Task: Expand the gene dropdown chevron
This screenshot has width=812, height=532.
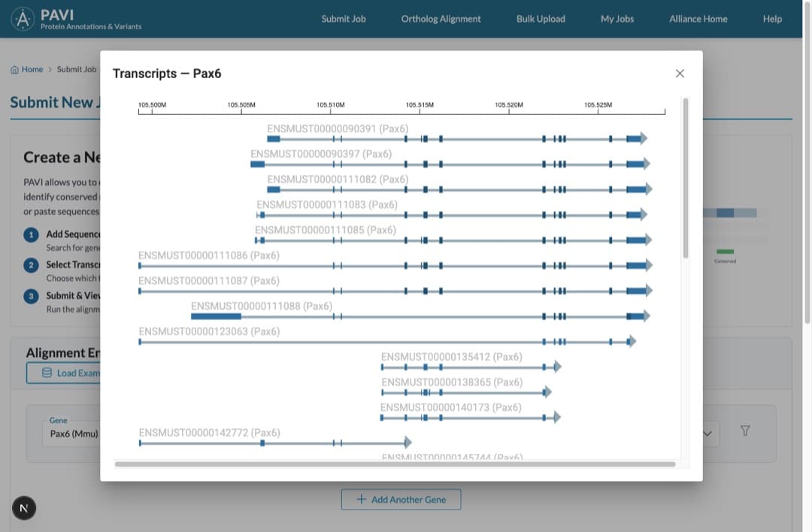Action: (x=707, y=434)
